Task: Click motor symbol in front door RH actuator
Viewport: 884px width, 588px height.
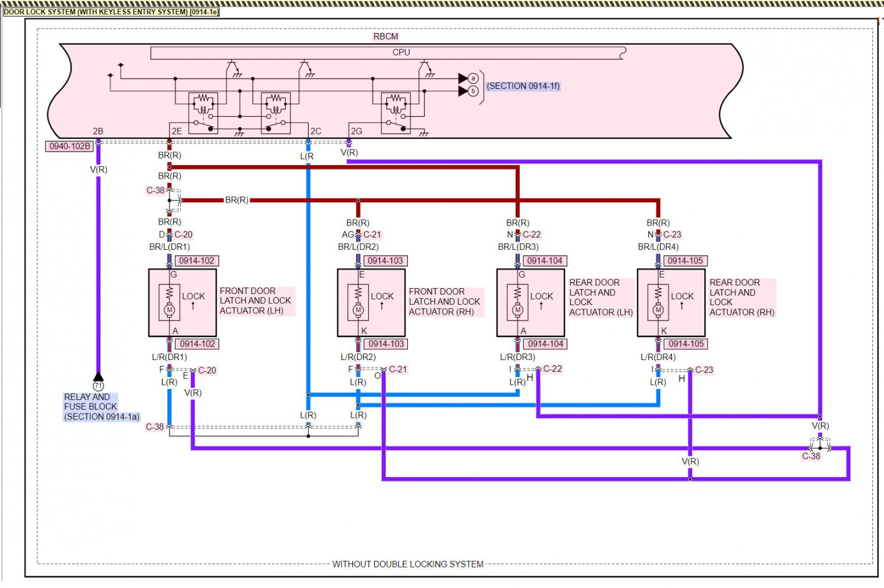Action: pyautogui.click(x=358, y=310)
